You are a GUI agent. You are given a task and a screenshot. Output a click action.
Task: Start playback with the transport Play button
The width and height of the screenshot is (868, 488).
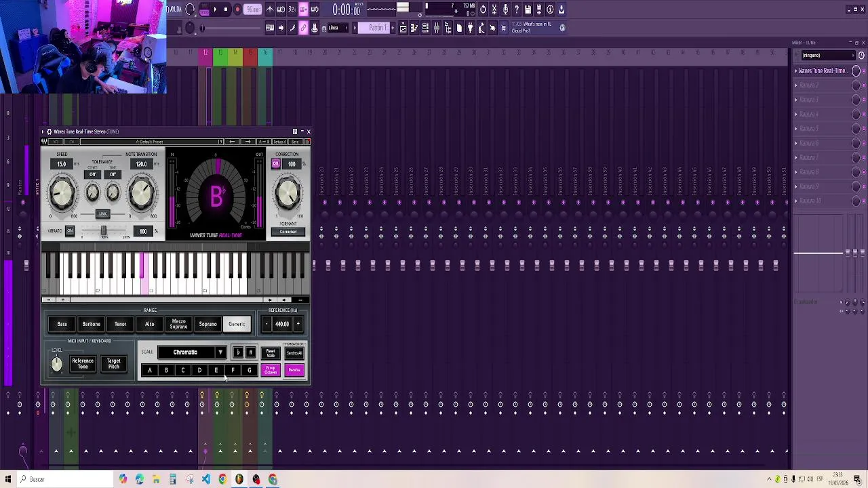coord(215,9)
